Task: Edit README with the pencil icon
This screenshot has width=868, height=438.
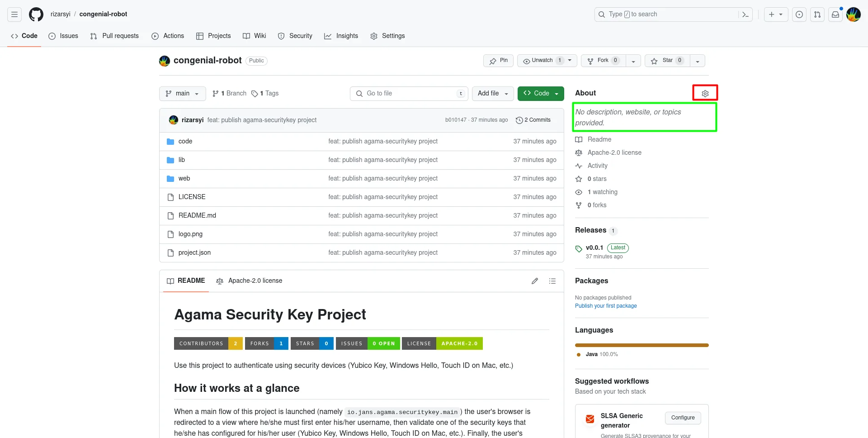Action: 535,281
